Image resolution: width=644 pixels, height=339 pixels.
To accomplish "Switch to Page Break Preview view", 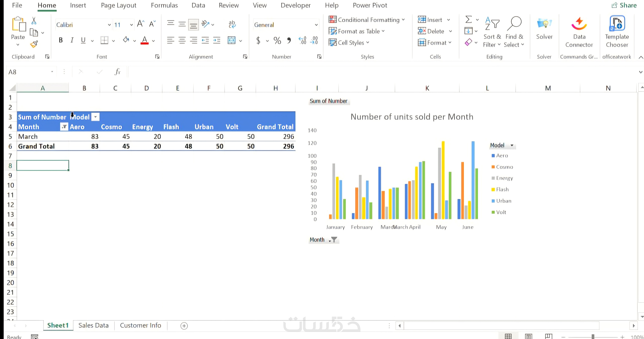I will click(549, 336).
